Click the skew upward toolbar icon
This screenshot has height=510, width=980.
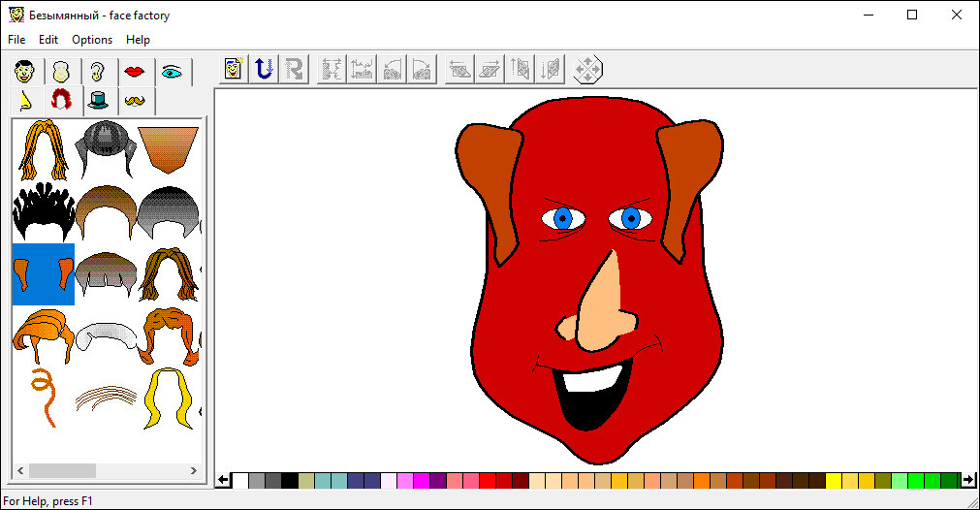(x=520, y=68)
